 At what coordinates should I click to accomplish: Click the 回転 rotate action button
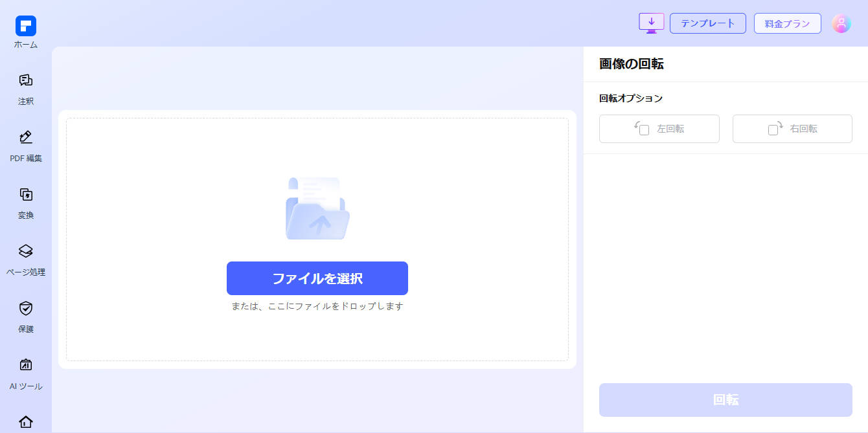point(725,400)
